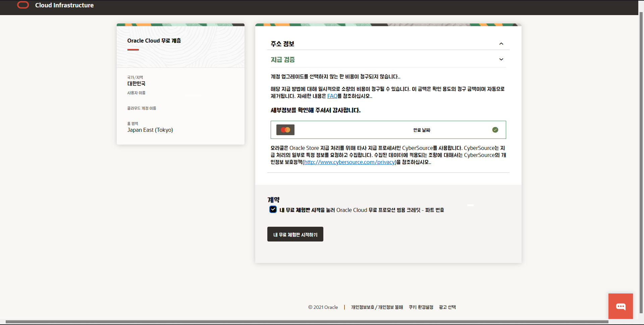644x325 pixels.
Task: Open the CyberSource privacy policy link
Action: (350, 162)
